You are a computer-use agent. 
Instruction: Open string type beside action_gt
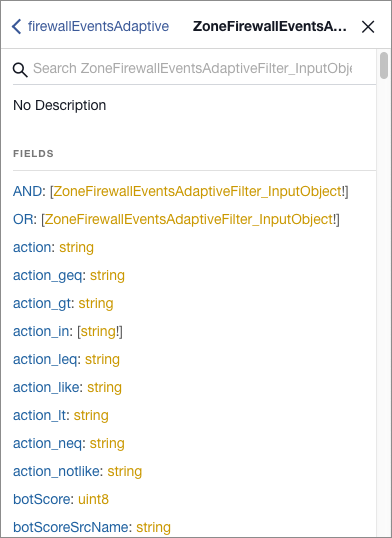[x=96, y=304]
